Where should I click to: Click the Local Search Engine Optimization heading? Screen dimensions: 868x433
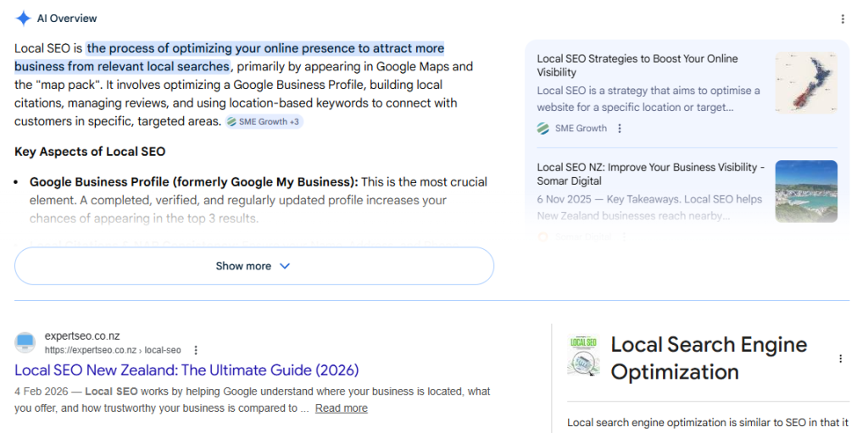pyautogui.click(x=709, y=358)
